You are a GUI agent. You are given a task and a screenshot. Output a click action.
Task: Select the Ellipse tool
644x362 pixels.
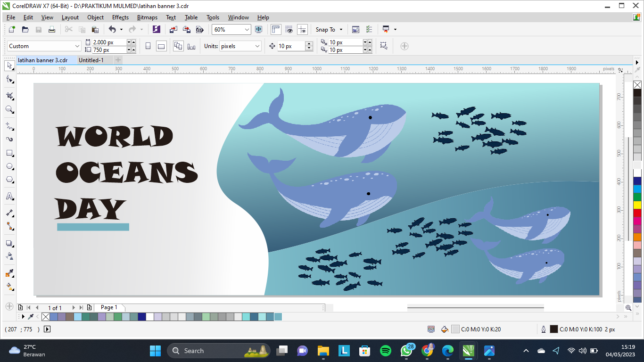pyautogui.click(x=9, y=166)
